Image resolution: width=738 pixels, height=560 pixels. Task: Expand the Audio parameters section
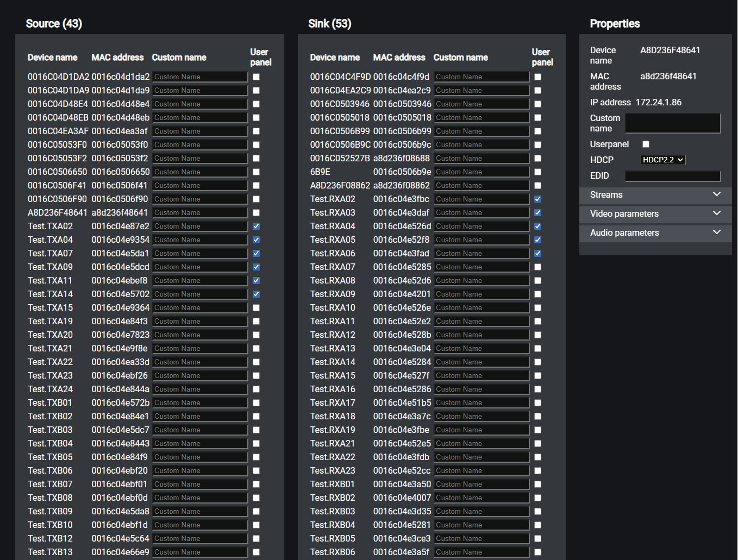coord(655,233)
